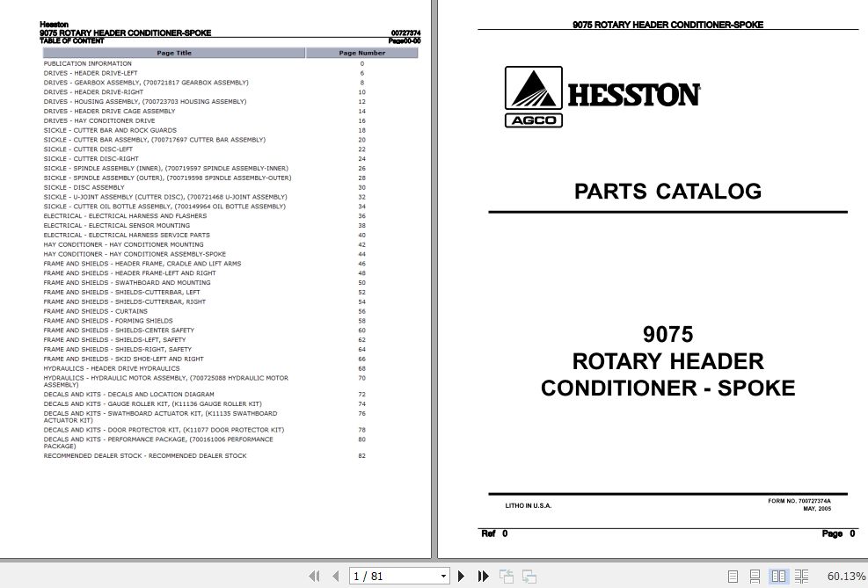The width and height of the screenshot is (868, 588).
Task: Click SHIELDS-LEFT, SAFETY entry
Action: coord(114,340)
